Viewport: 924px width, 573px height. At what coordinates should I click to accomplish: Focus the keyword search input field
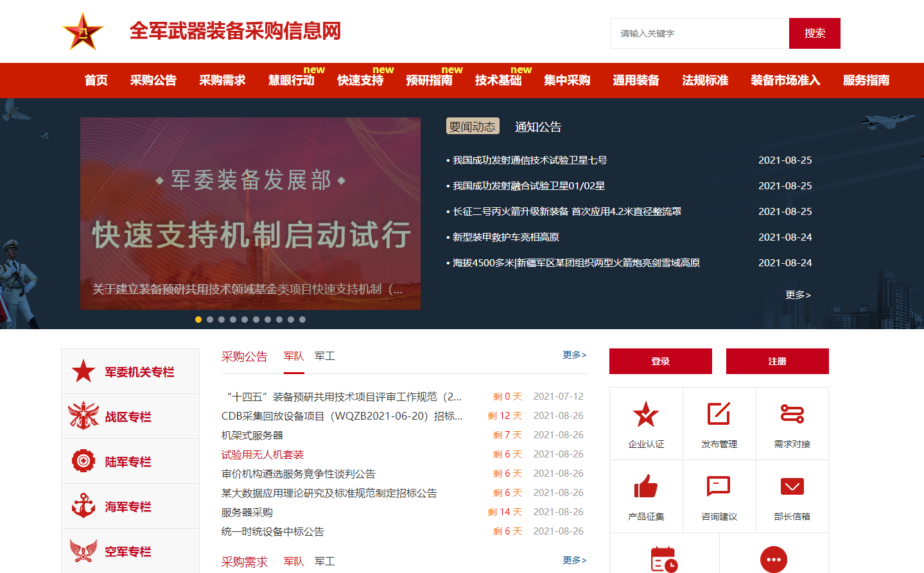699,33
